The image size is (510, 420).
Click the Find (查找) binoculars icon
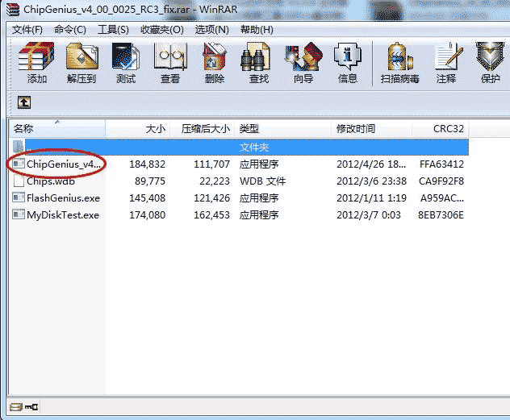[255, 56]
